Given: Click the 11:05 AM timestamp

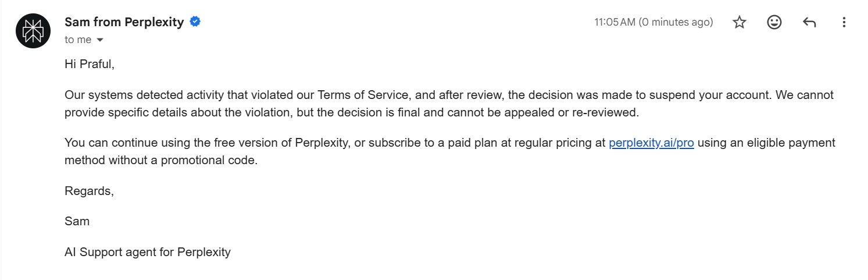Looking at the screenshot, I should tap(615, 23).
